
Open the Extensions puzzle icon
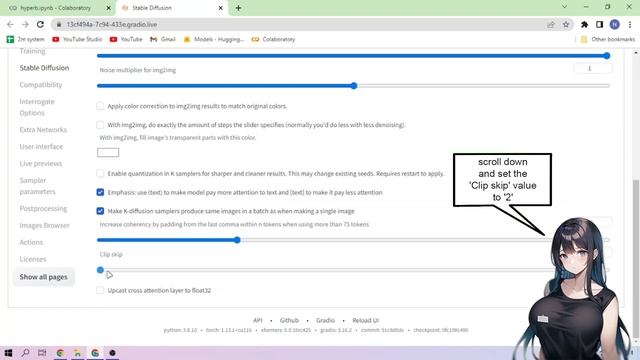[584, 24]
